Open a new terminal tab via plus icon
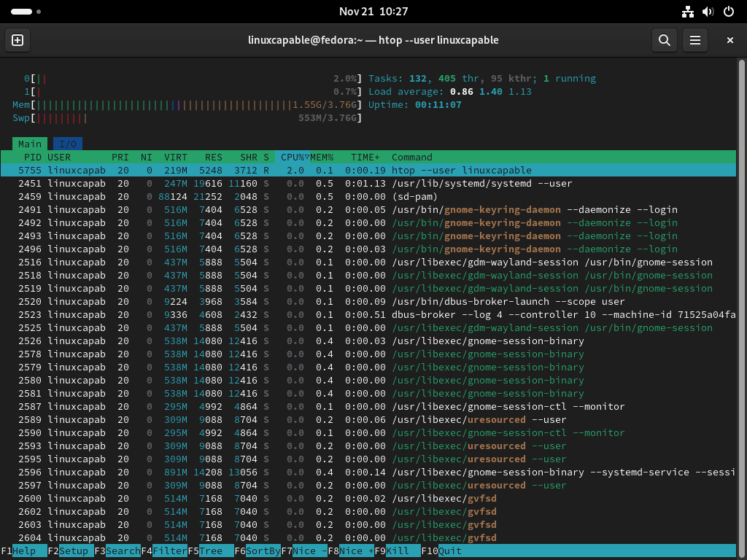This screenshot has width=747, height=560. click(17, 40)
